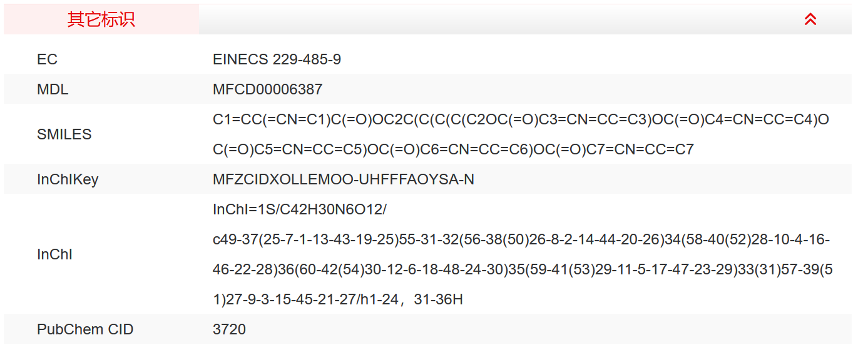
Task: Open PubChem CID 3720
Action: point(229,329)
